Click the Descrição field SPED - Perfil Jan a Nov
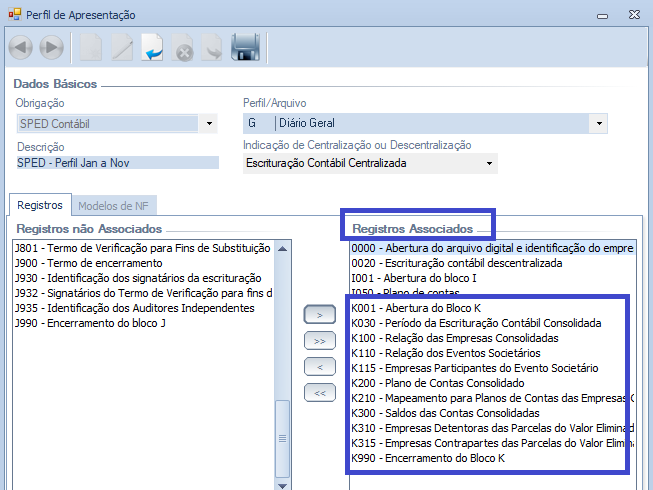 coord(117,163)
